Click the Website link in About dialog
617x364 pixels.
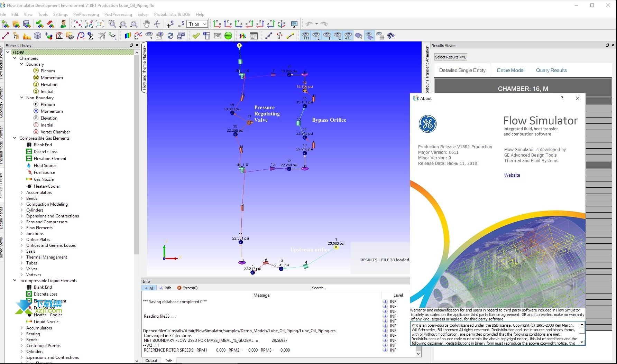[x=512, y=175]
